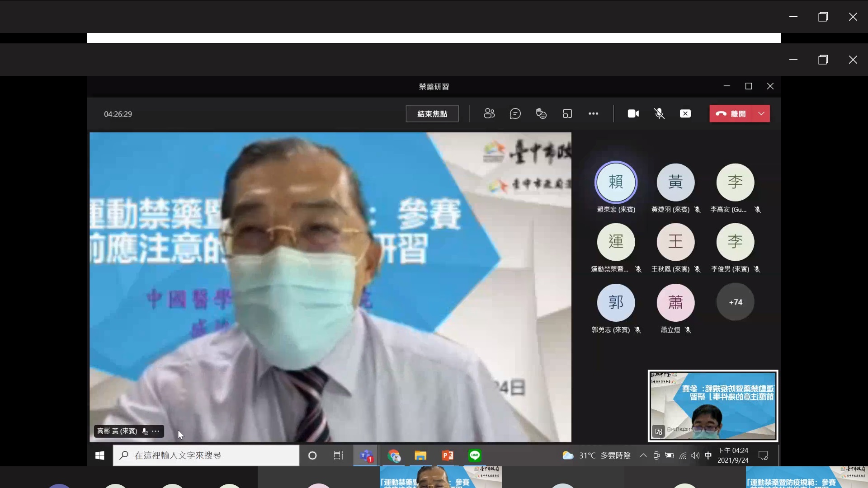Show hidden system tray icons chevron
868x488 pixels.
pos(643,455)
